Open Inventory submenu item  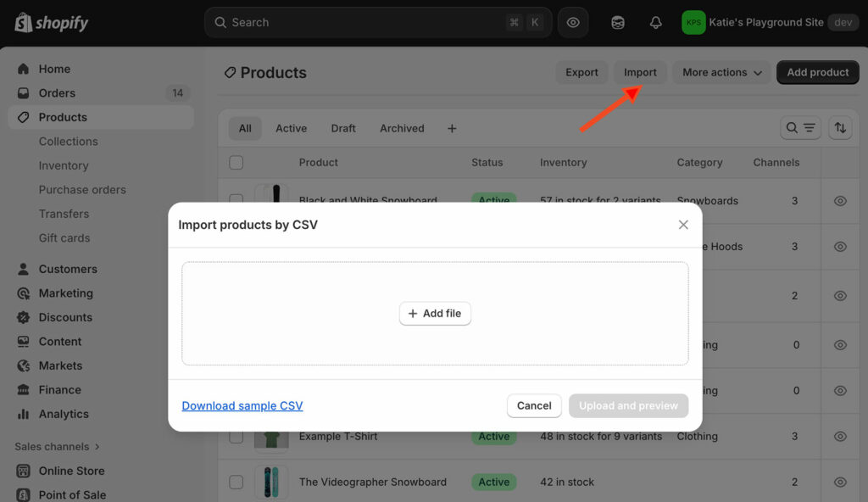tap(64, 165)
